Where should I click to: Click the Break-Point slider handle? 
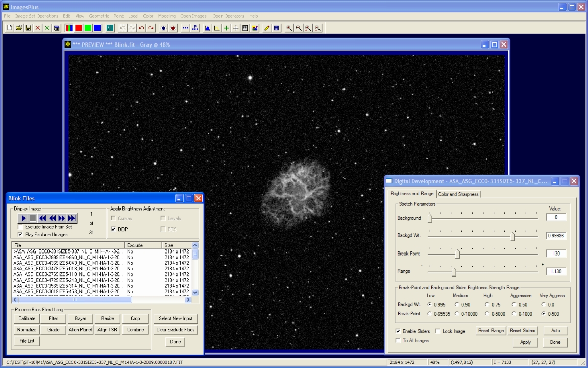458,254
